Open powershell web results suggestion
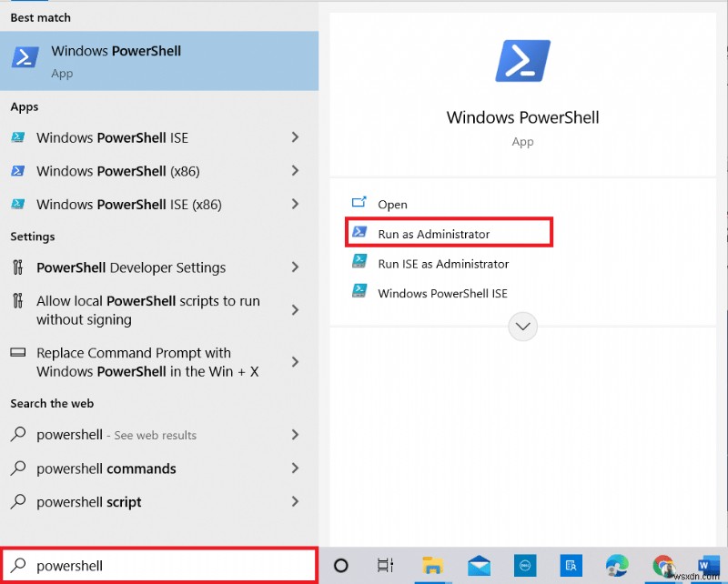 click(x=116, y=435)
